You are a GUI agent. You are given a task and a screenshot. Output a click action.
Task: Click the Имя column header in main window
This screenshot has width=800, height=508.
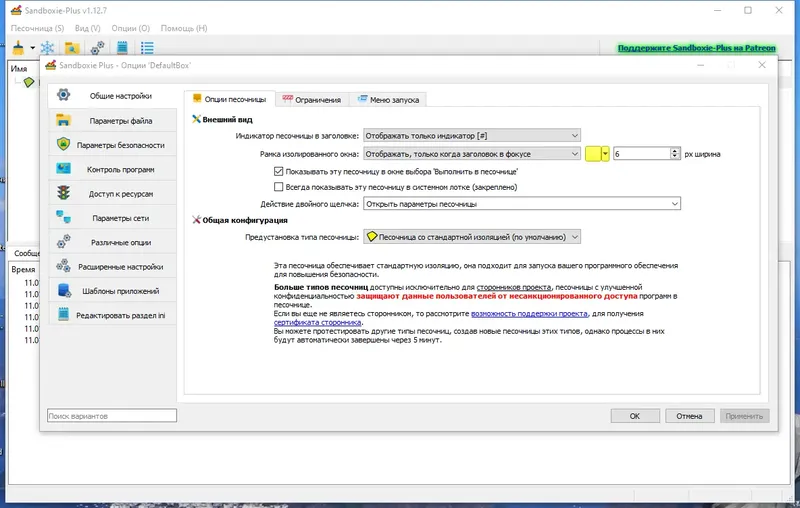point(20,68)
